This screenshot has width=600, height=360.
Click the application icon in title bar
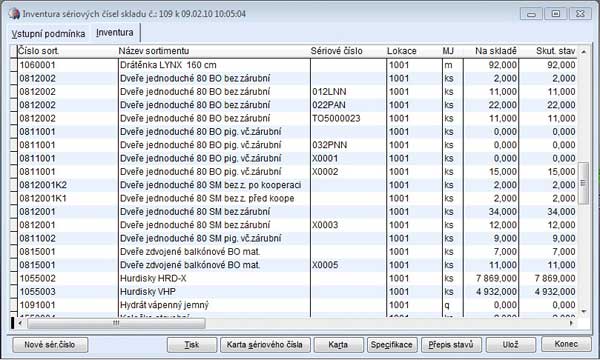click(14, 13)
